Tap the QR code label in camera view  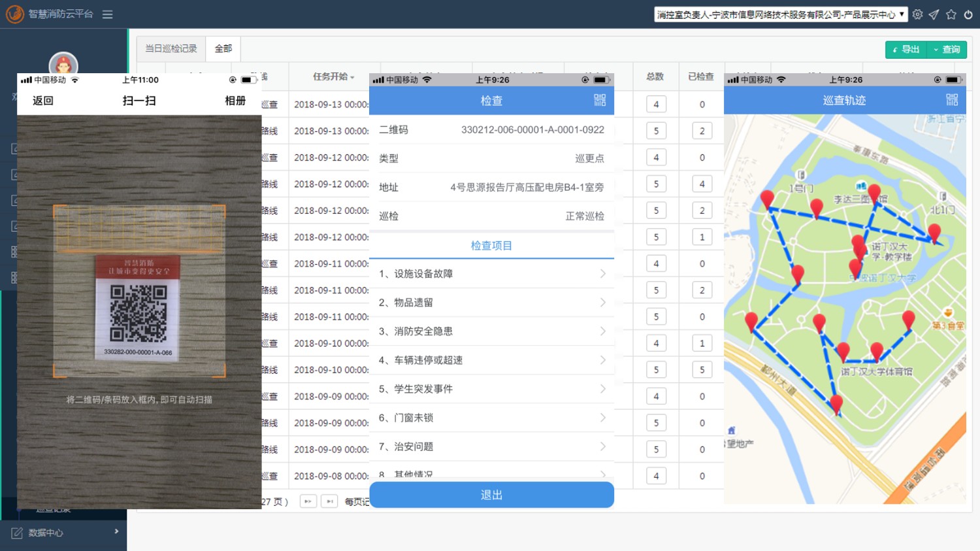point(139,308)
